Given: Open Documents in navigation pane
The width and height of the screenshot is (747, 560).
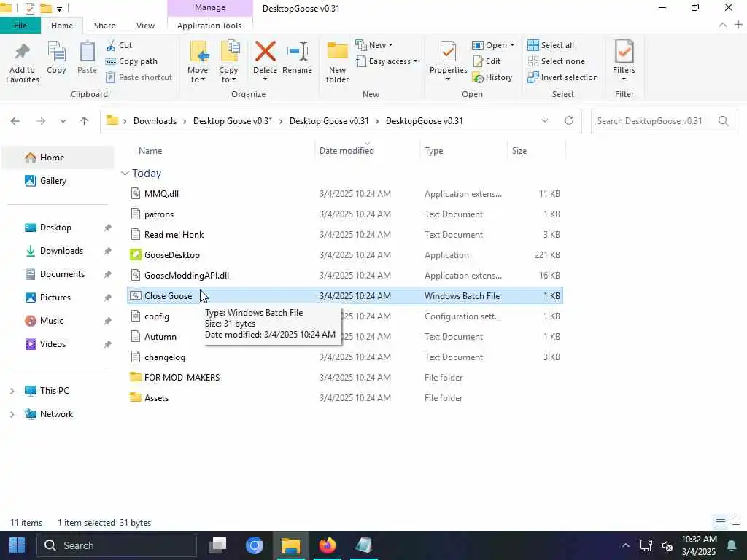Looking at the screenshot, I should click(62, 274).
